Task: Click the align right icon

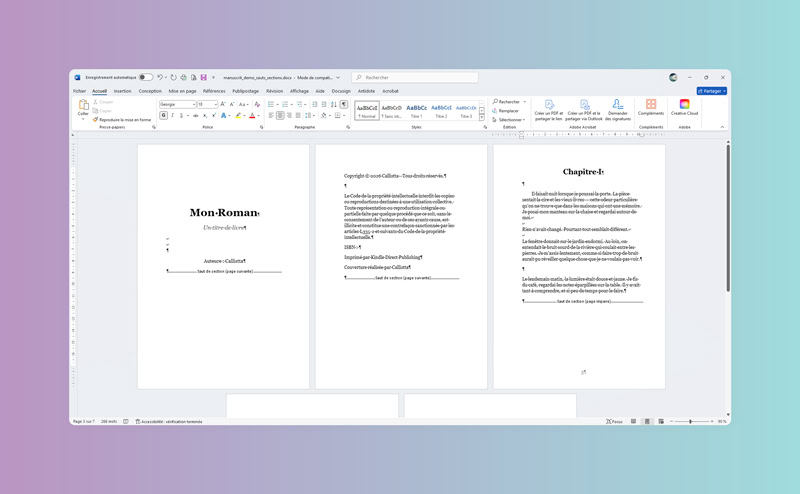Action: point(289,116)
